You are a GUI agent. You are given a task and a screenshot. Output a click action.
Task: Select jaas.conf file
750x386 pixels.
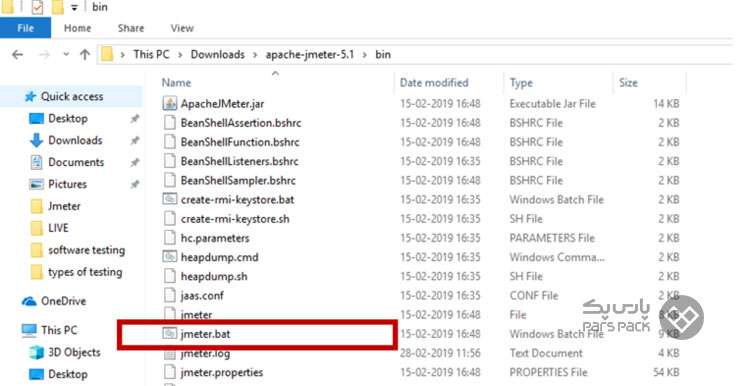pyautogui.click(x=202, y=296)
